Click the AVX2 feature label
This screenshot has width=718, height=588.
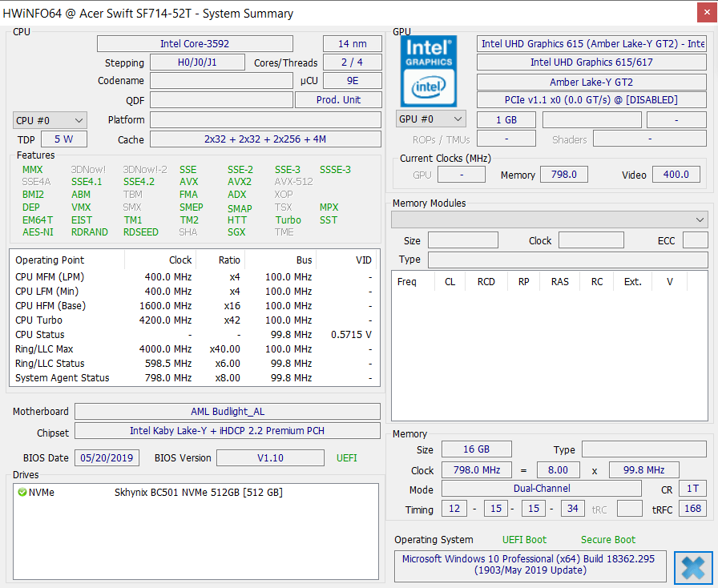click(x=240, y=182)
